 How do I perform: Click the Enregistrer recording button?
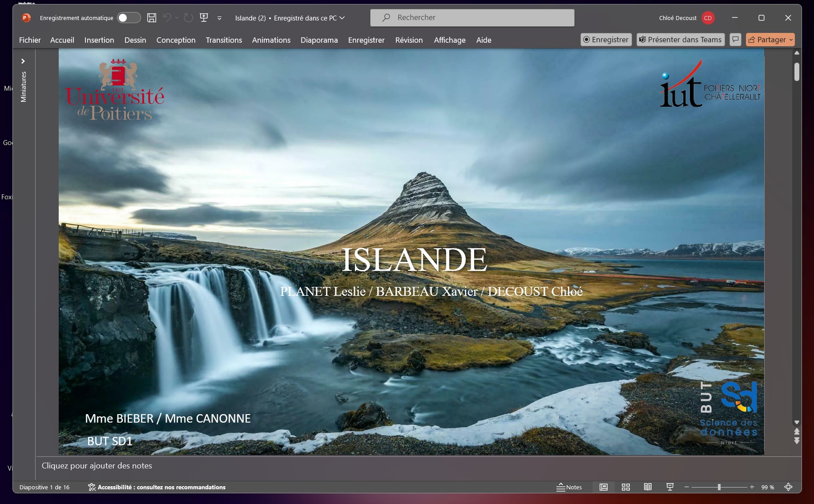[x=606, y=40]
